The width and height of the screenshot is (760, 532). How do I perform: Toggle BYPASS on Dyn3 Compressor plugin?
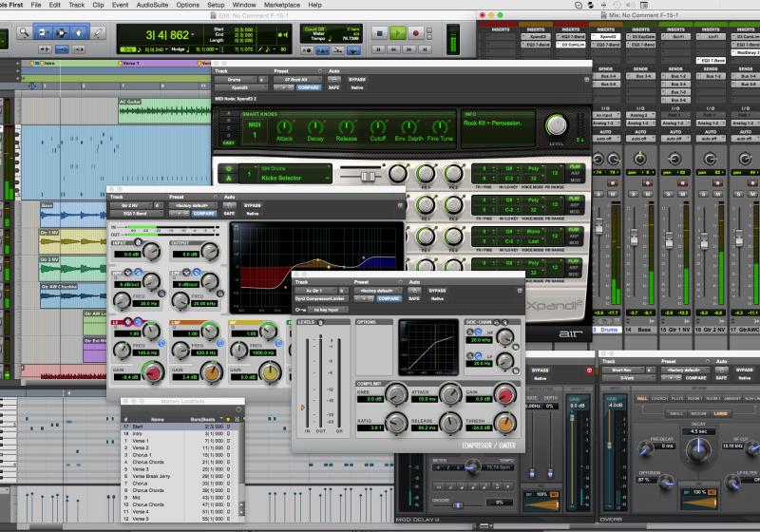pos(437,290)
